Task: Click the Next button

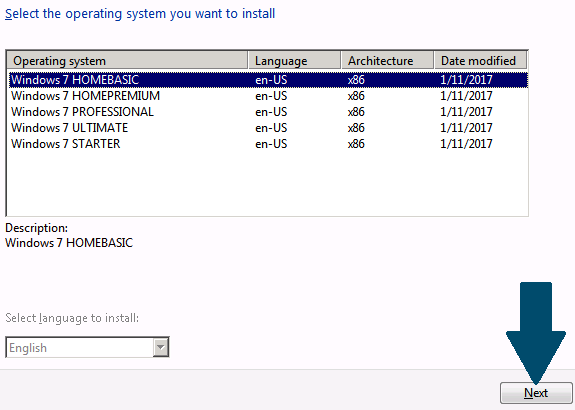Action: pyautogui.click(x=536, y=393)
